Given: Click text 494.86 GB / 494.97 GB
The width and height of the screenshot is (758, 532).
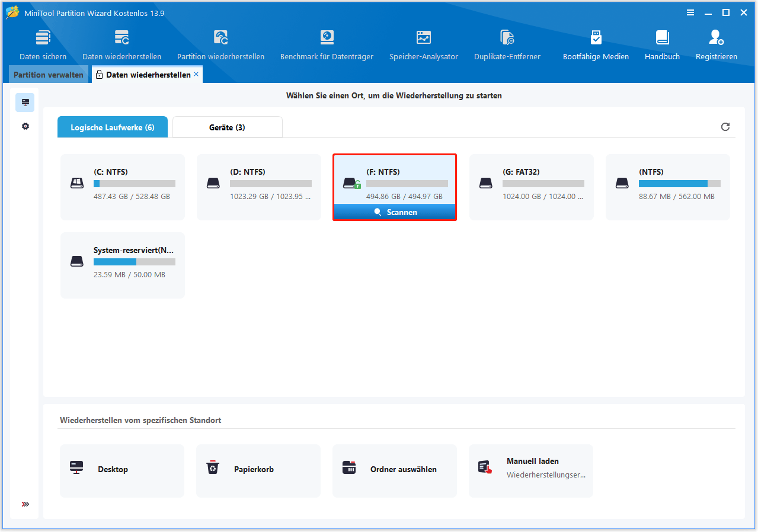Looking at the screenshot, I should click(x=404, y=197).
